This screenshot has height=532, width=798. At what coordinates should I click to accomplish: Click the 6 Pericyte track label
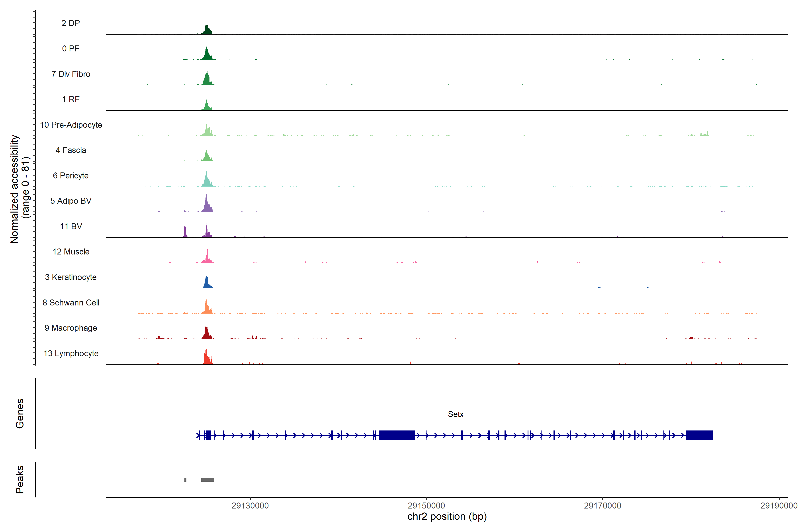pyautogui.click(x=70, y=175)
